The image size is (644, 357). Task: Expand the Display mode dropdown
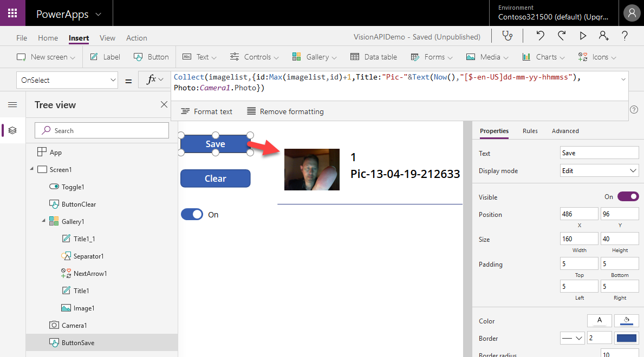[599, 171]
